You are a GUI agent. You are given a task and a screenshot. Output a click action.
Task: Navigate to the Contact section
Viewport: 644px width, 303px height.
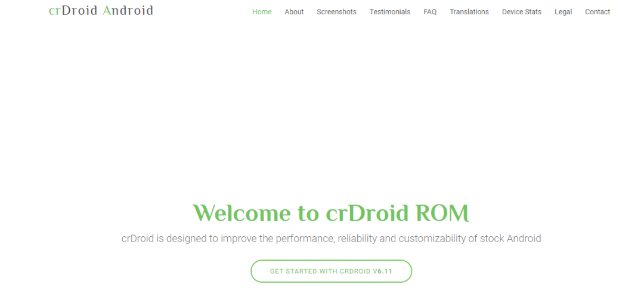coord(597,12)
